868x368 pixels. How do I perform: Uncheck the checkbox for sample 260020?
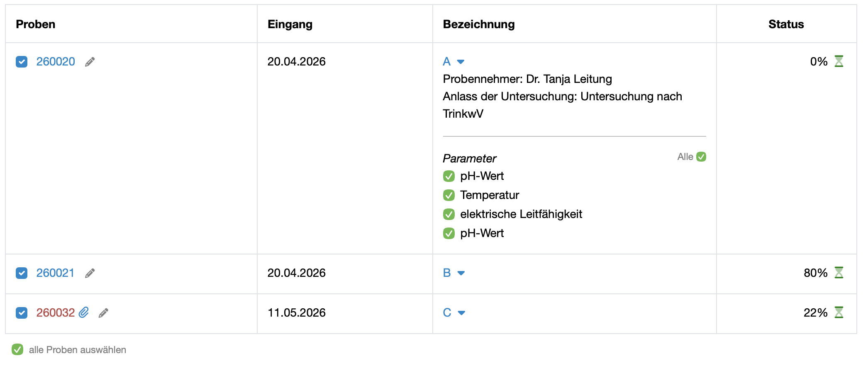[22, 62]
